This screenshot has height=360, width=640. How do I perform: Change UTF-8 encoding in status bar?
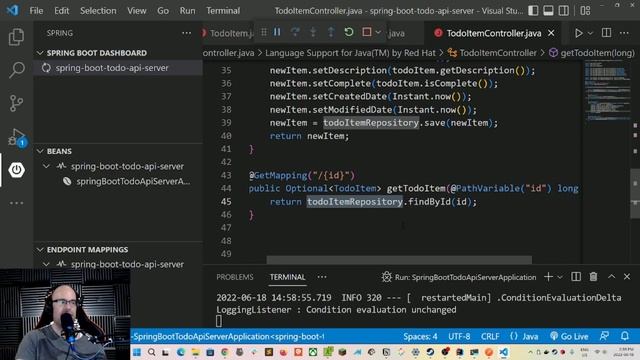click(459, 336)
